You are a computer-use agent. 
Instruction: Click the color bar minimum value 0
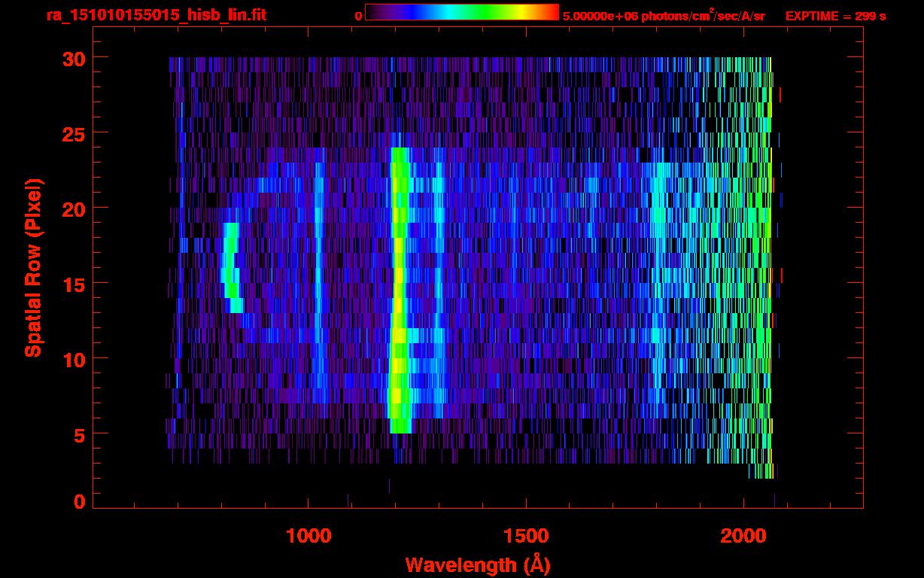358,16
